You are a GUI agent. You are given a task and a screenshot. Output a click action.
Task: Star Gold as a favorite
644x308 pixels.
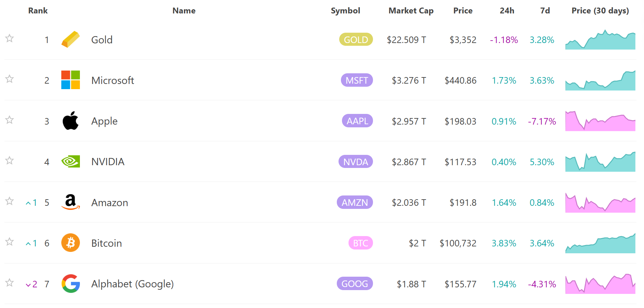click(x=10, y=38)
